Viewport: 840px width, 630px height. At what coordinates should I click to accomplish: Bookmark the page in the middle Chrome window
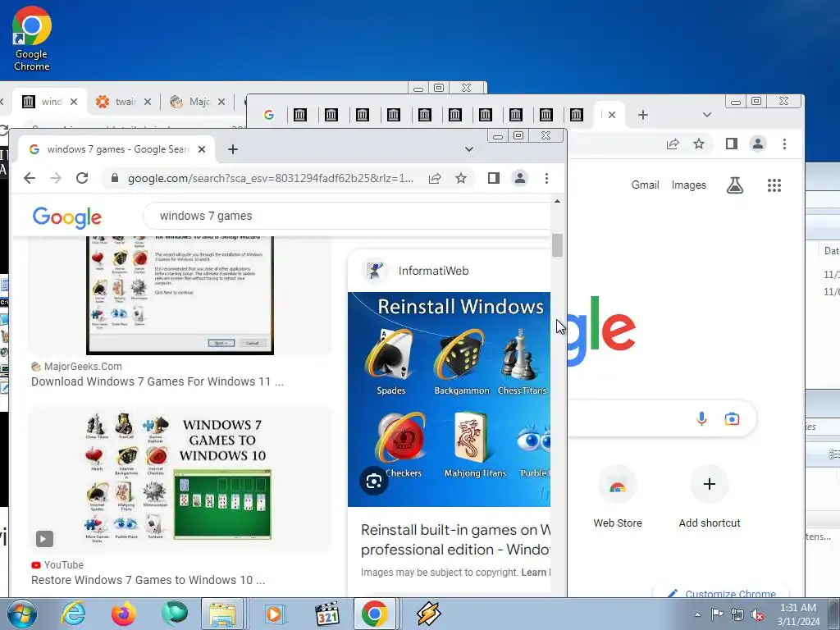pyautogui.click(x=699, y=144)
